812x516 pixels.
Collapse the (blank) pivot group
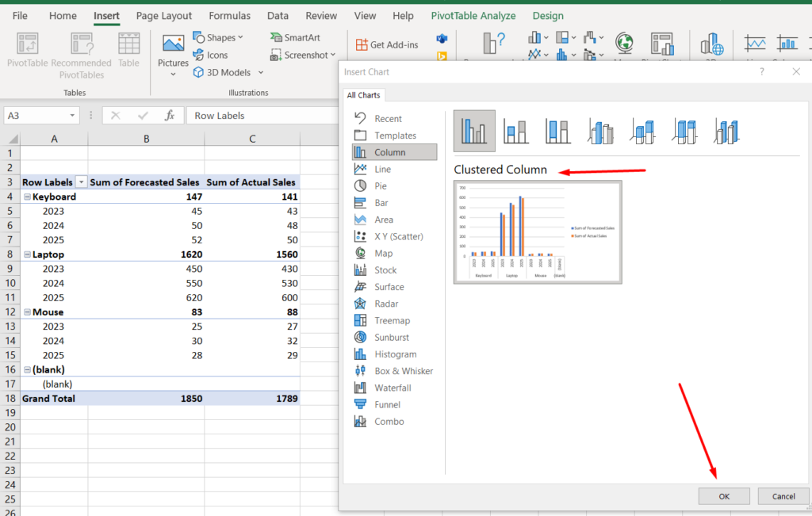click(x=27, y=370)
